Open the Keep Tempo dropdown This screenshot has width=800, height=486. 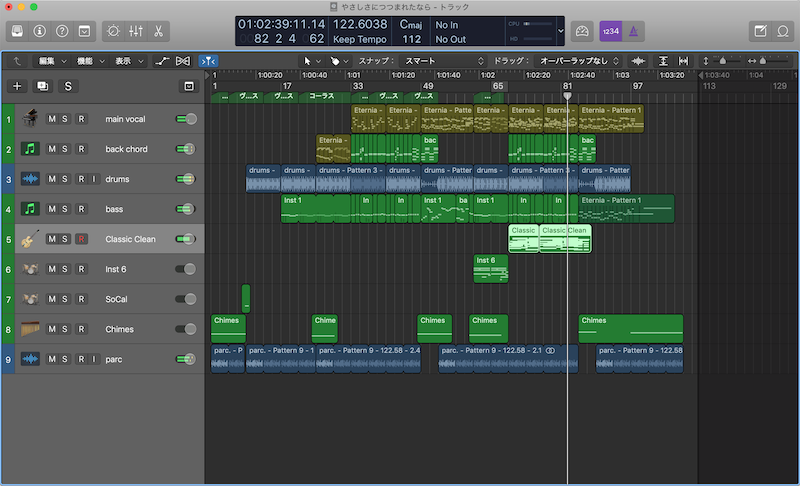(x=360, y=39)
